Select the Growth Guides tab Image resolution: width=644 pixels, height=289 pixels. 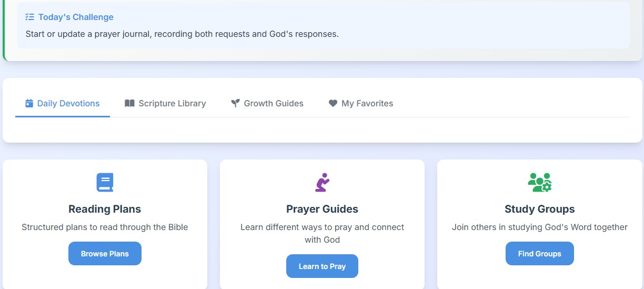[274, 103]
